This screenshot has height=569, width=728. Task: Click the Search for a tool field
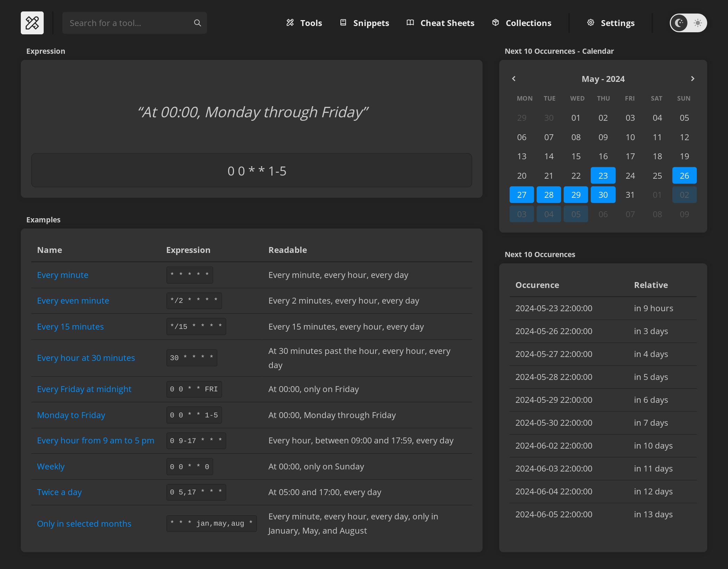tap(135, 23)
